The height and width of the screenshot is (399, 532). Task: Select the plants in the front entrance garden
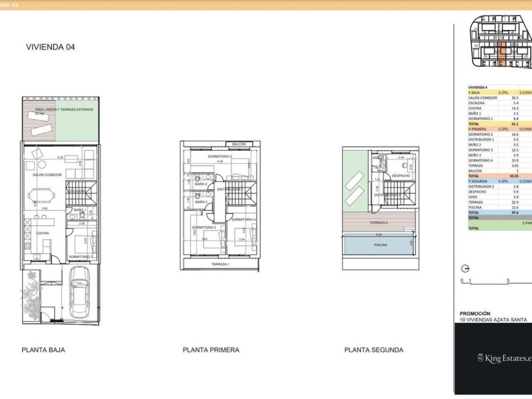pyautogui.click(x=32, y=296)
